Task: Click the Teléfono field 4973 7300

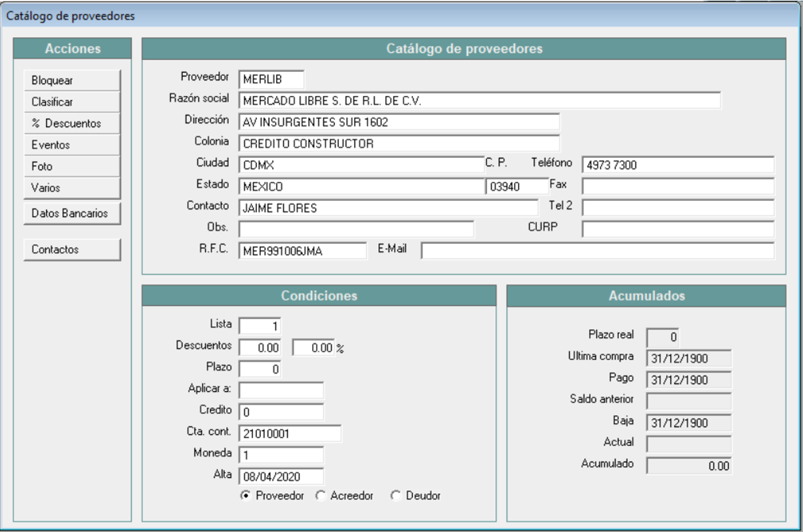Action: 678,165
